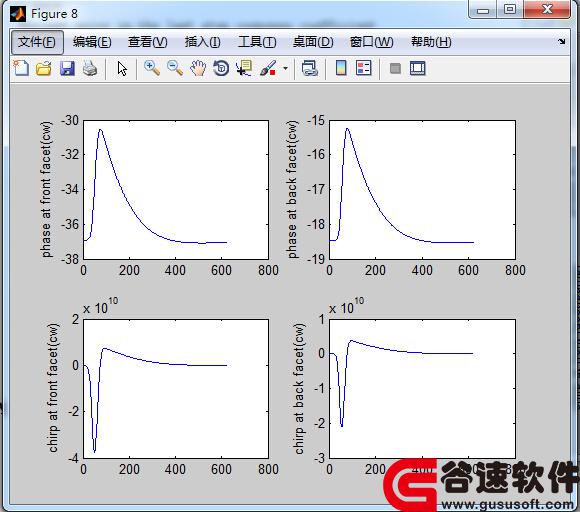Click the Link Plot icon
The height and width of the screenshot is (512, 580).
click(310, 68)
